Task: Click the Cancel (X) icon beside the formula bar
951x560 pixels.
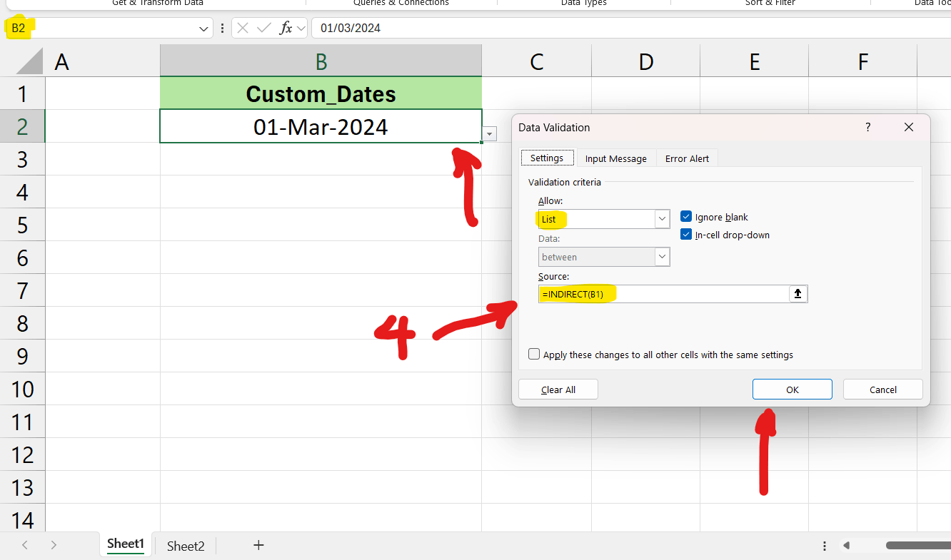Action: [243, 28]
